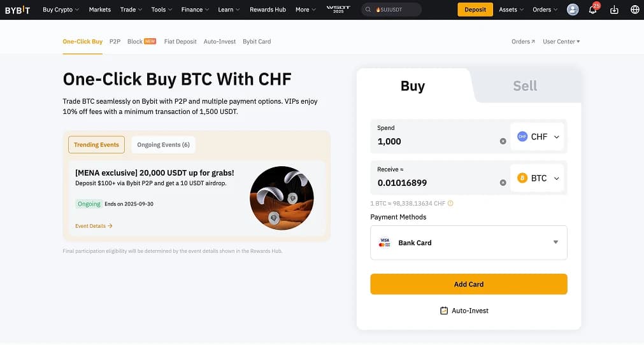
Task: Open the Buy Crypto menu
Action: [x=61, y=10]
